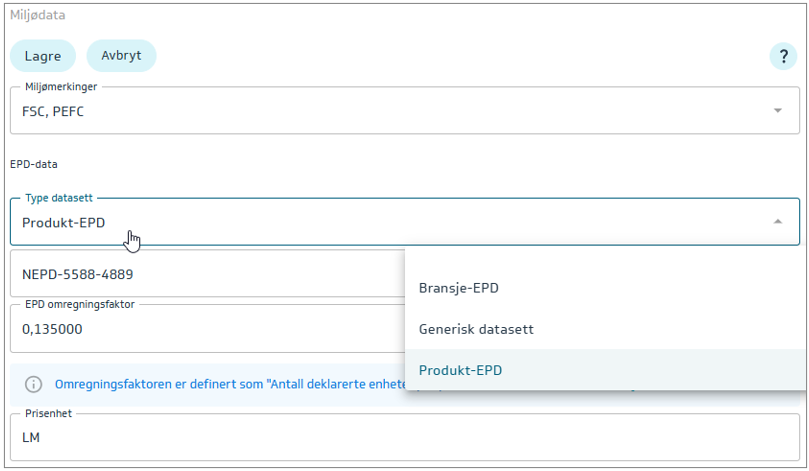Viewport: 809px width, 471px height.
Task: Click the Lagre button
Action: (x=43, y=56)
